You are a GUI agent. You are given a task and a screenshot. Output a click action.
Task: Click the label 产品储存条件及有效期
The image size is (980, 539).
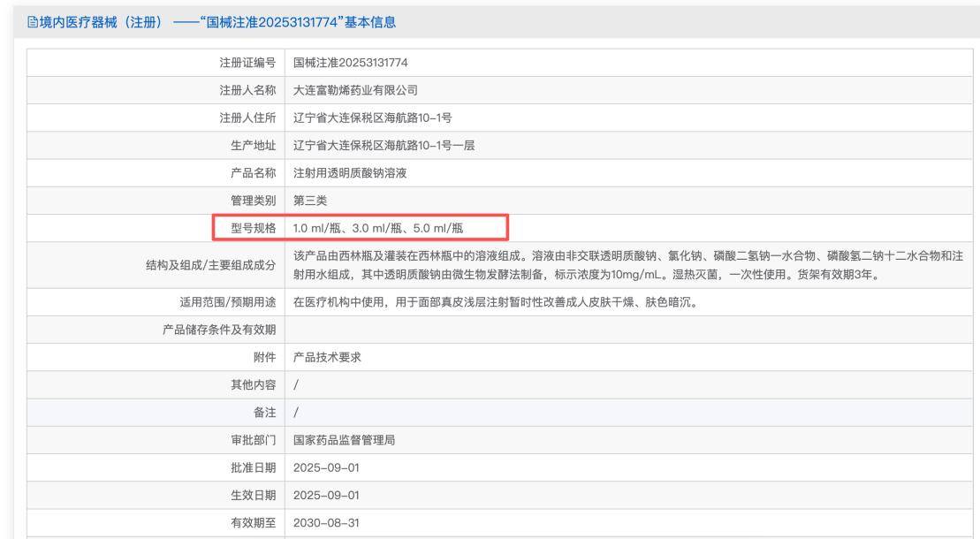coord(219,330)
